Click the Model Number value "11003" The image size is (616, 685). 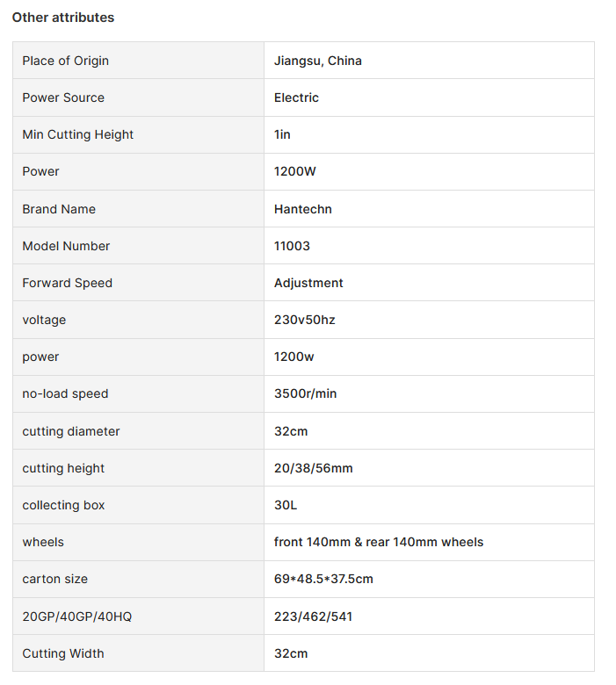click(292, 246)
